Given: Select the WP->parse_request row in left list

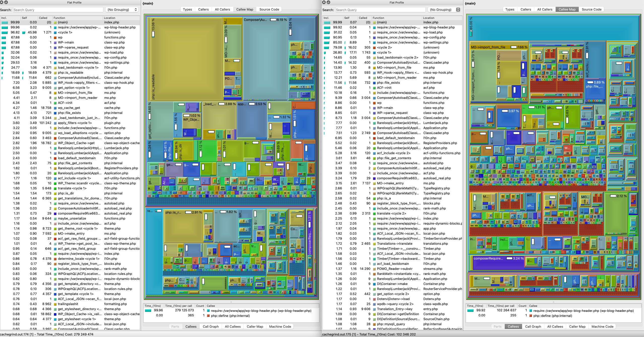Looking at the screenshot, I should pos(73,48).
